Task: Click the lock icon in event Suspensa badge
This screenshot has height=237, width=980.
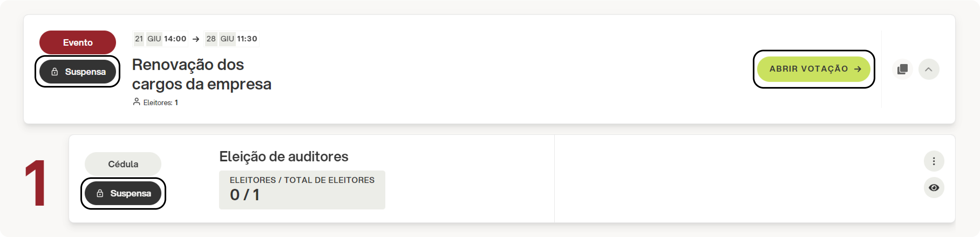Action: click(x=55, y=72)
